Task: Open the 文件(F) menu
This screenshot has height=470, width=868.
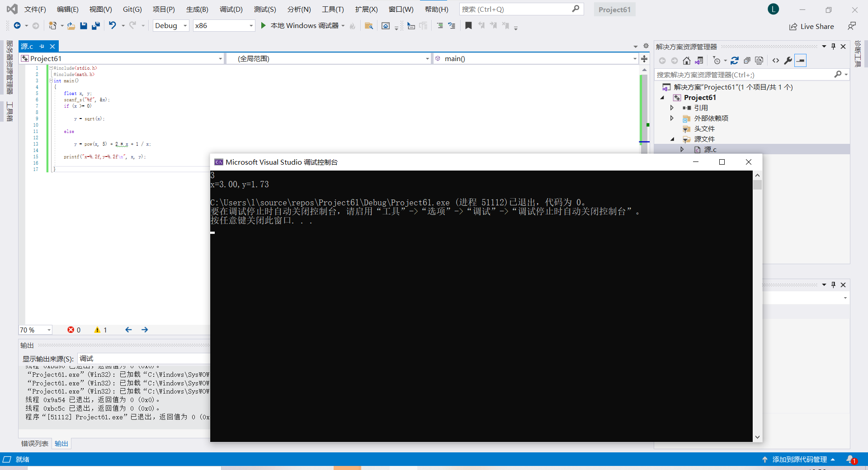Action: 35,9
